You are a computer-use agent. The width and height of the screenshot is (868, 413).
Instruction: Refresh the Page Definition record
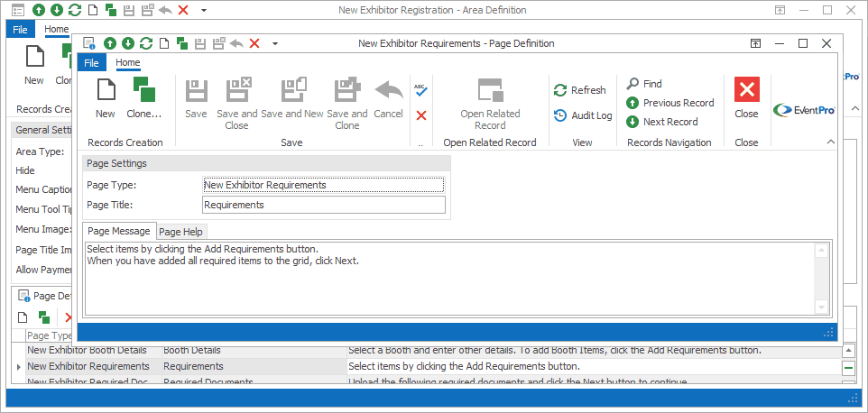pyautogui.click(x=580, y=90)
